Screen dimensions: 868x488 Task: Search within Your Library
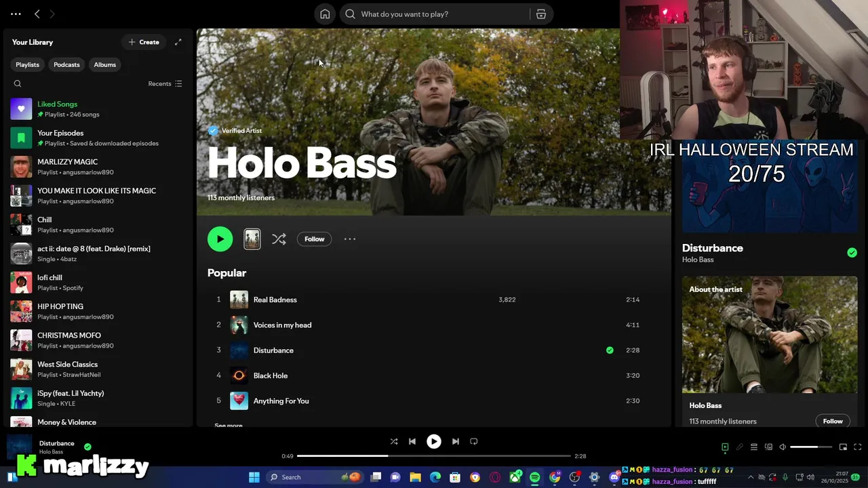[x=18, y=84]
